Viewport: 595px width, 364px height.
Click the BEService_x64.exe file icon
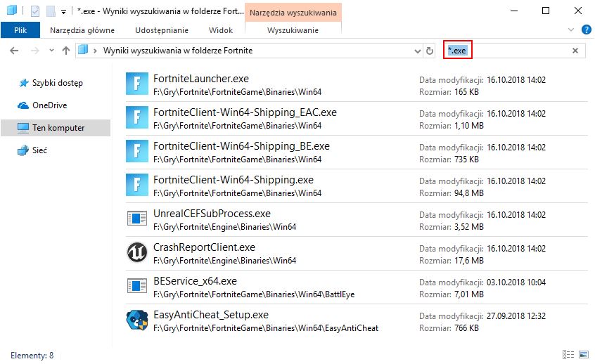(136, 286)
